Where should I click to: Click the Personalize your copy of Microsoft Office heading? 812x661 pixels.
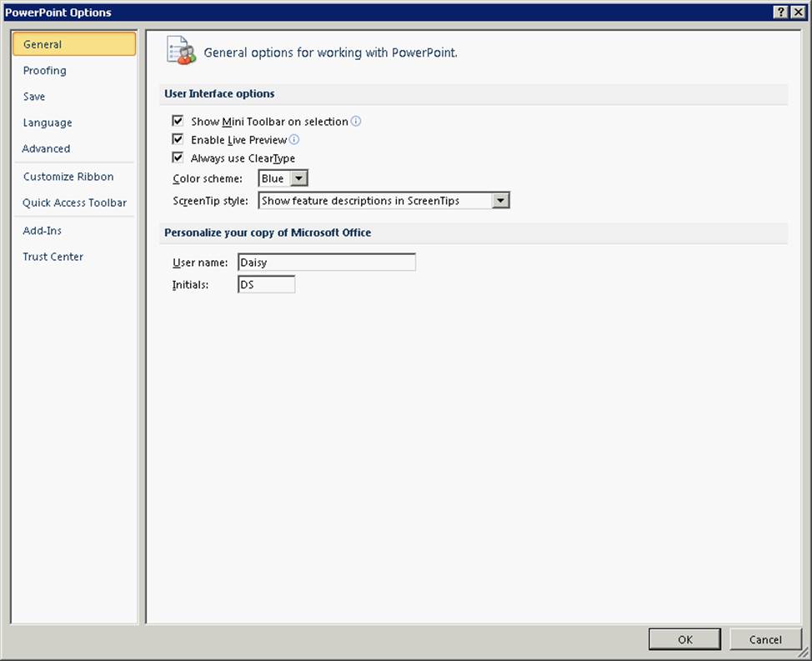tap(268, 233)
